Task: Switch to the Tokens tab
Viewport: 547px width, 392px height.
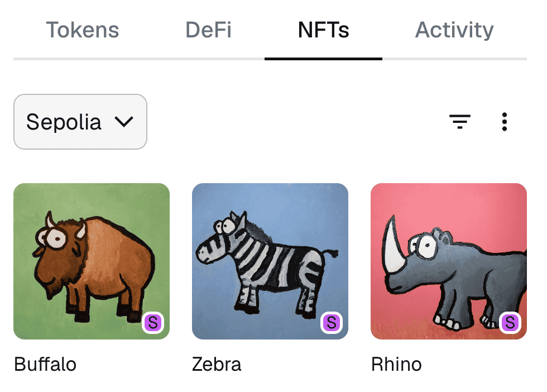Action: (x=82, y=30)
